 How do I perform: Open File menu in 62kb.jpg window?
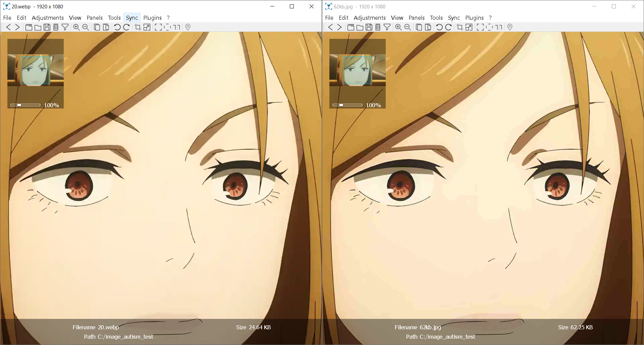pyautogui.click(x=329, y=18)
